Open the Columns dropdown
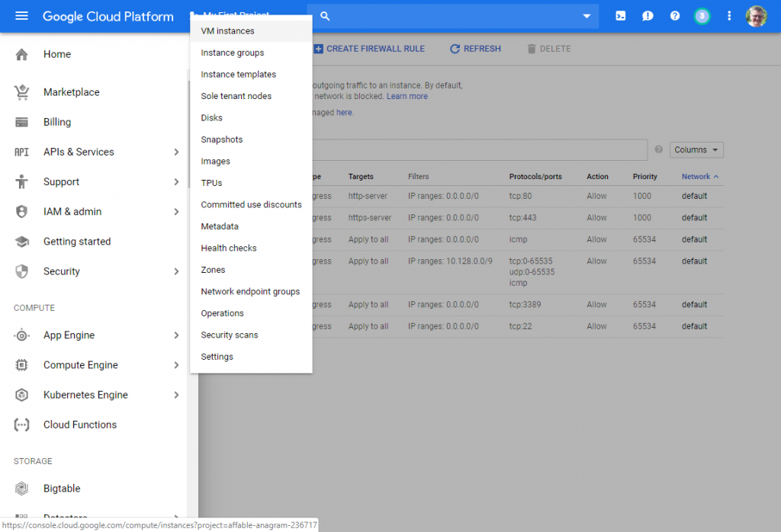Viewport: 781px width, 532px height. pos(696,150)
